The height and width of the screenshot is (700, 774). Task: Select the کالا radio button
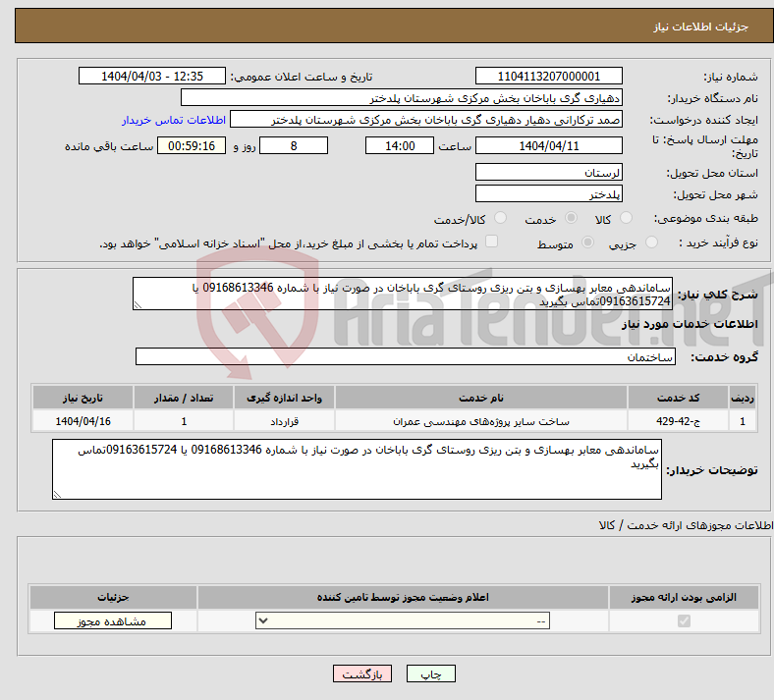click(626, 218)
